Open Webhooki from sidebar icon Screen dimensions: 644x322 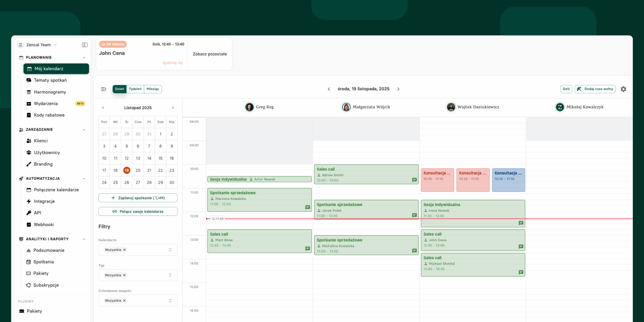coord(29,224)
